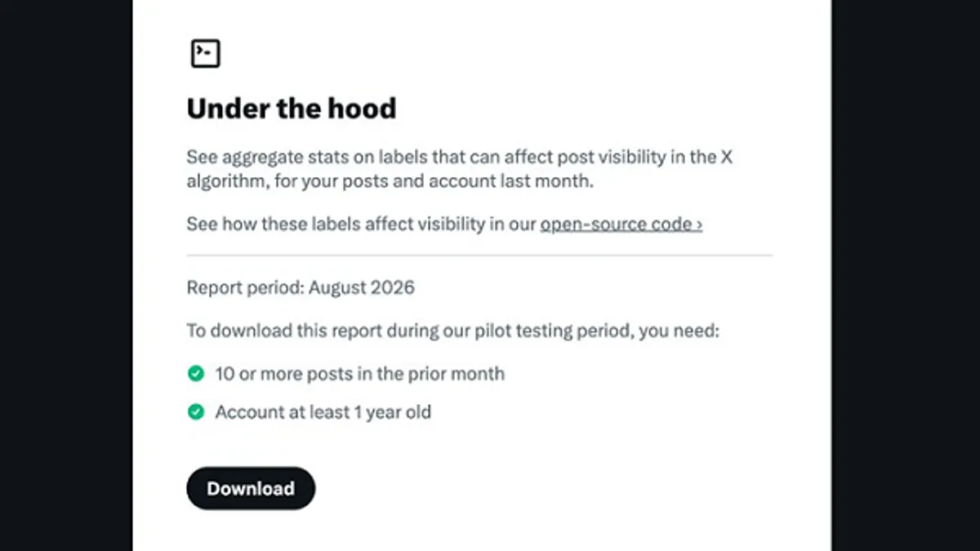Click empty white space below the Download button
The image size is (980, 551).
[482, 531]
